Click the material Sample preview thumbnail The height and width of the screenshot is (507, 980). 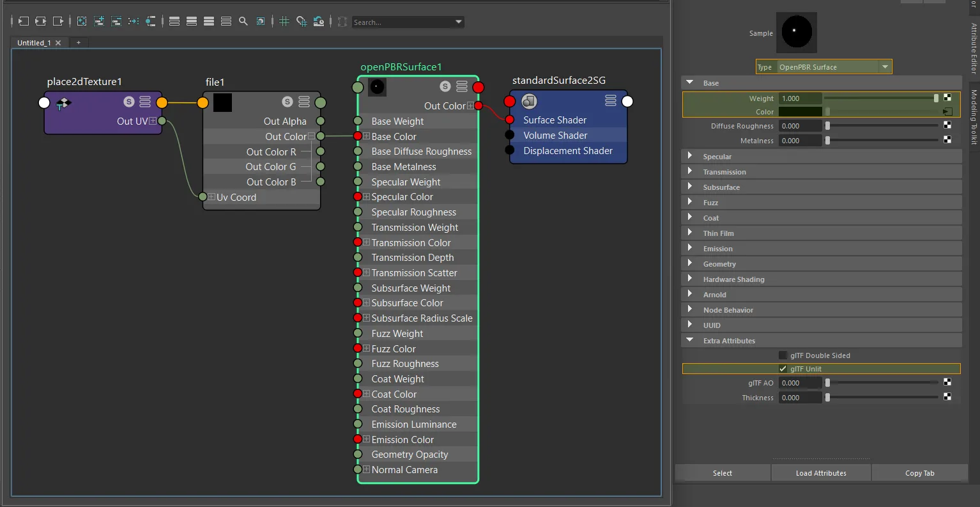click(796, 33)
